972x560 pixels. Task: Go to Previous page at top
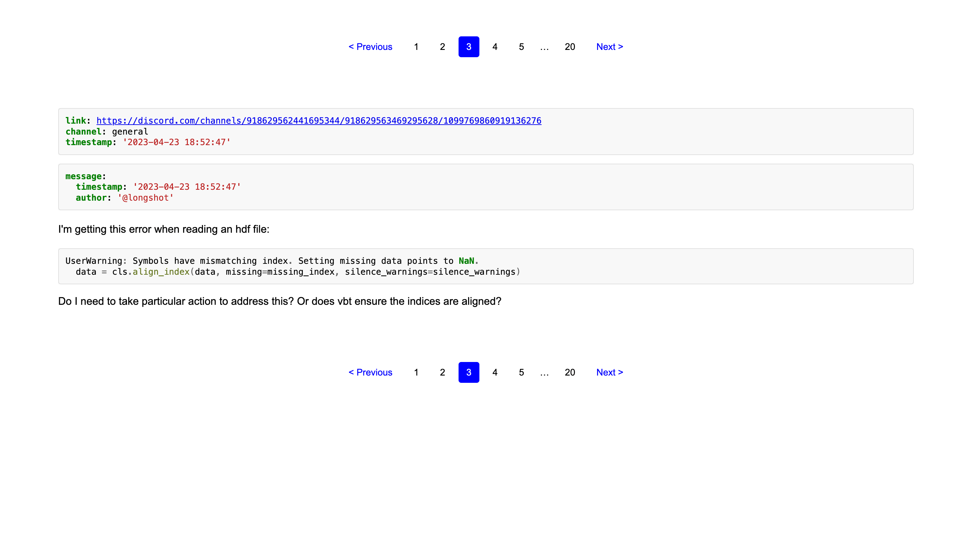pos(370,47)
